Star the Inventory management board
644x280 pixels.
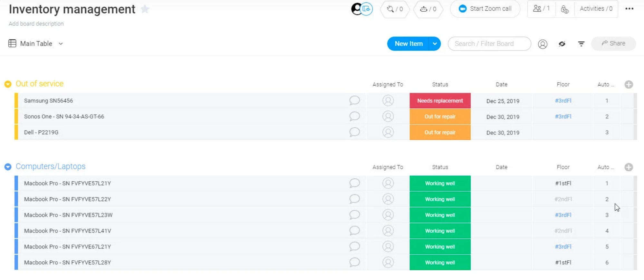[145, 9]
